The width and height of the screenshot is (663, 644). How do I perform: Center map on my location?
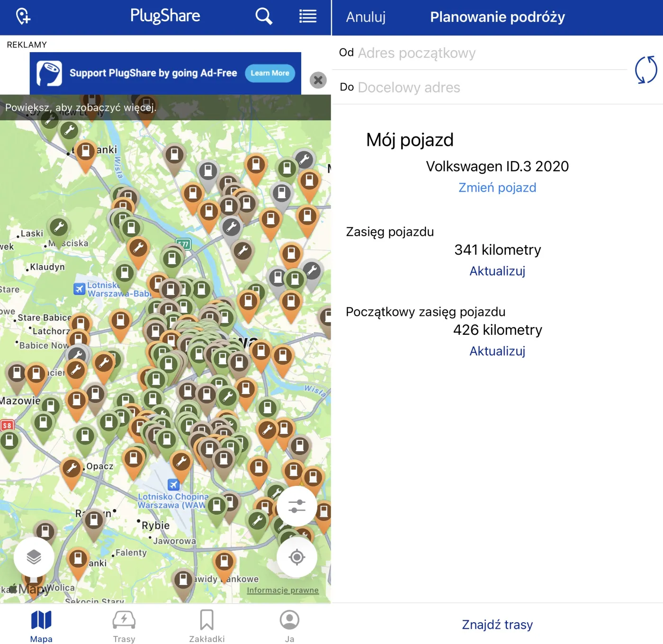point(297,557)
